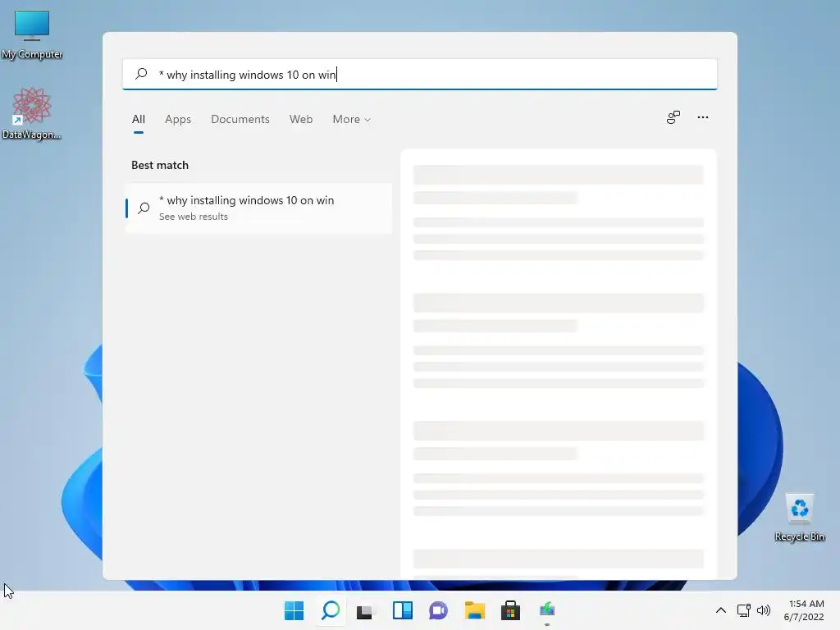Focus the search text field
The image size is (840, 630).
pos(420,74)
